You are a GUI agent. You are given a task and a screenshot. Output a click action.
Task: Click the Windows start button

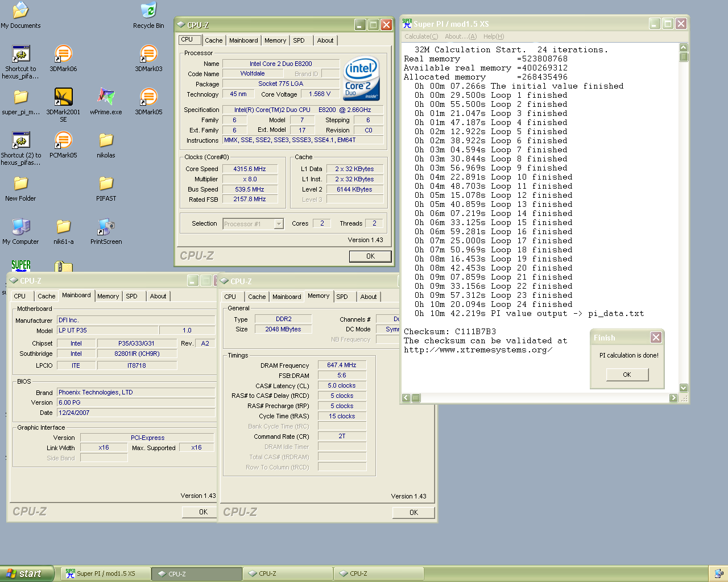(x=27, y=573)
